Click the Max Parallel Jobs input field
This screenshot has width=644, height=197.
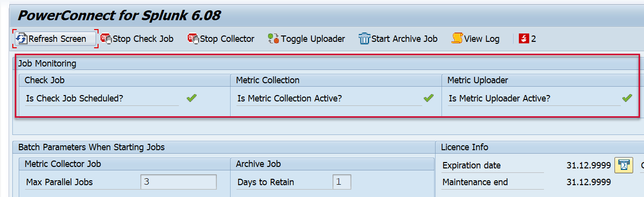tap(178, 182)
